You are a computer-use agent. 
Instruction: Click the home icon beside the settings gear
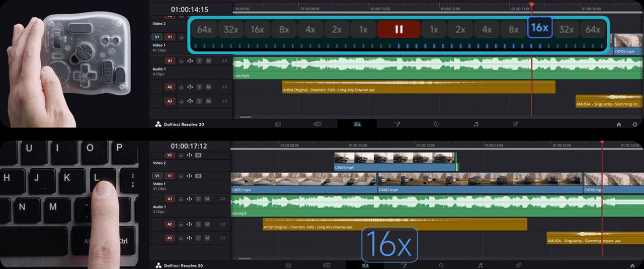[619, 124]
